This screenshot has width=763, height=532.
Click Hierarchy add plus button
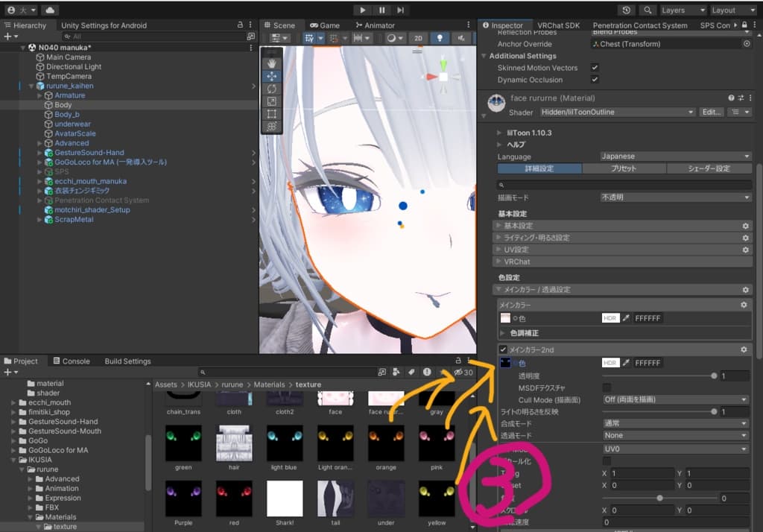10,37
